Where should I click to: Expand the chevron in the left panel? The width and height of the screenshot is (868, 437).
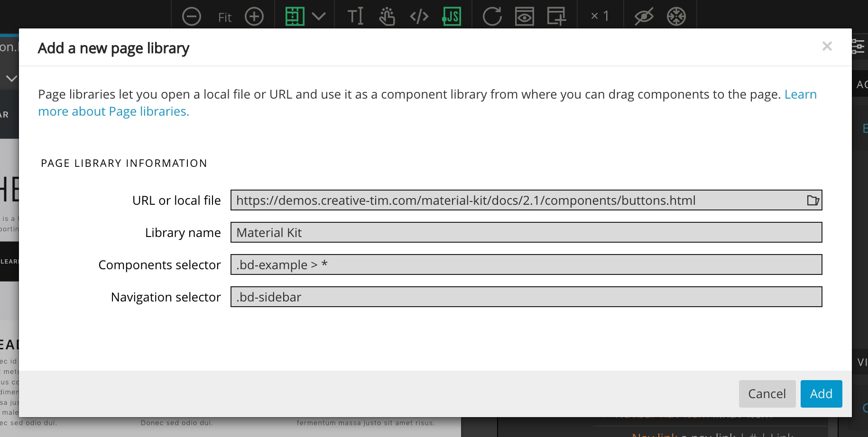click(11, 78)
